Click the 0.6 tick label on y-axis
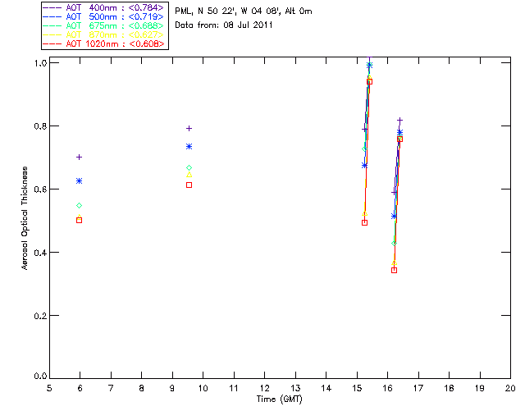 (39, 189)
